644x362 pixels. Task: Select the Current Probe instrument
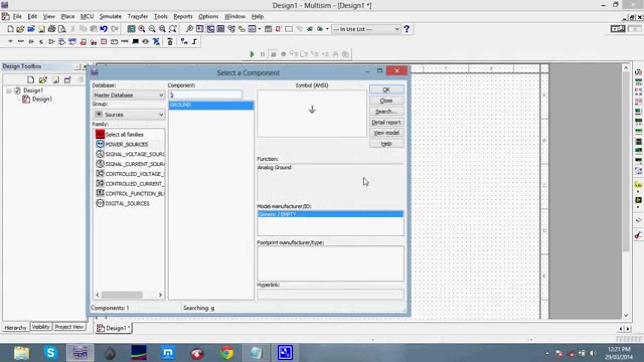[638, 235]
